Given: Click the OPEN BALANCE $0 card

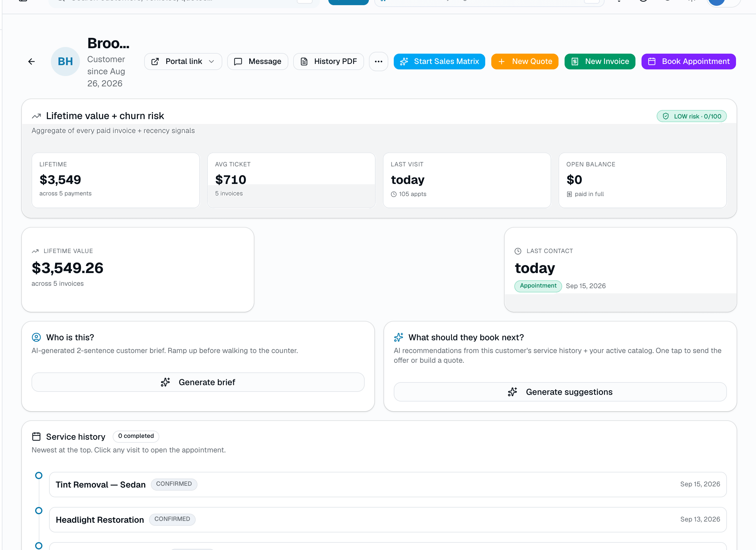Looking at the screenshot, I should pyautogui.click(x=643, y=180).
